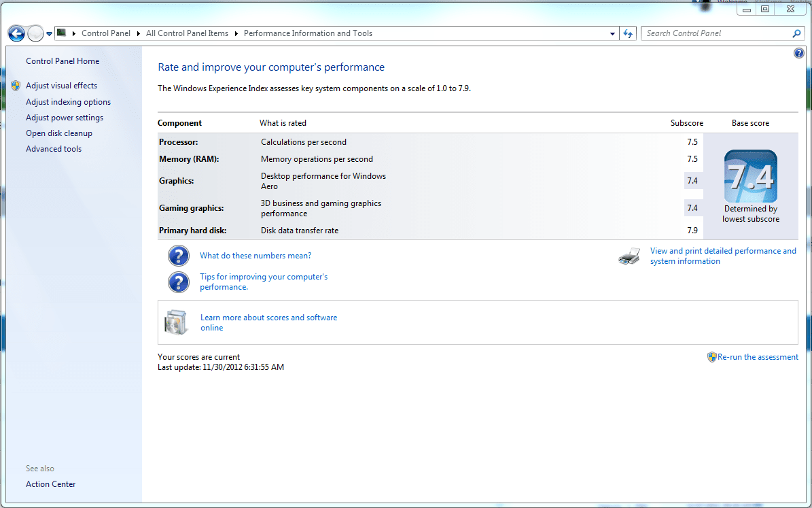Screen dimensions: 812x508
Task: Select the Processor row label
Action: click(179, 142)
